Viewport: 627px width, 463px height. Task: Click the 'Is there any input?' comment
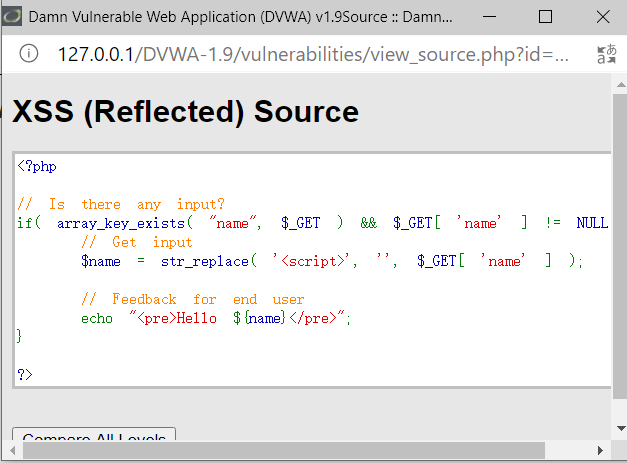(121, 204)
